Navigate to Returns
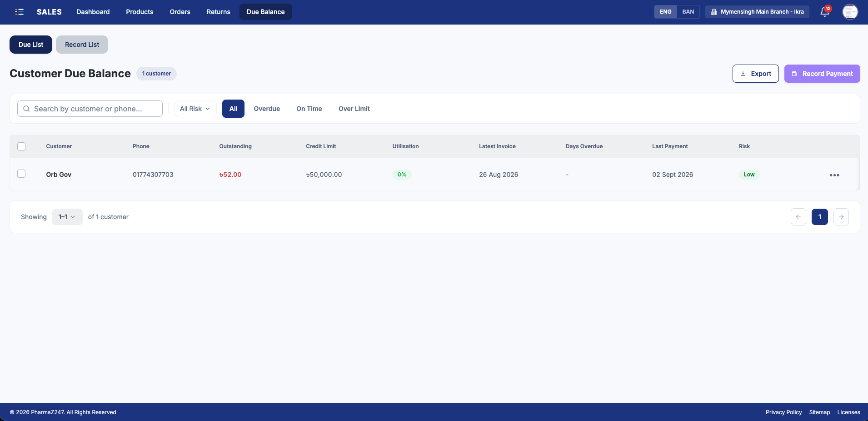The width and height of the screenshot is (868, 421). point(219,12)
